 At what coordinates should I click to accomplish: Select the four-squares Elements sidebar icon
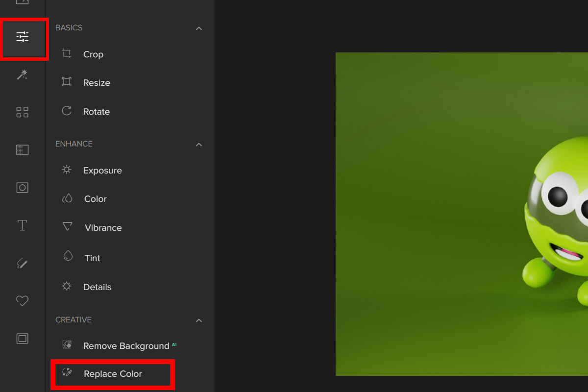click(x=23, y=112)
